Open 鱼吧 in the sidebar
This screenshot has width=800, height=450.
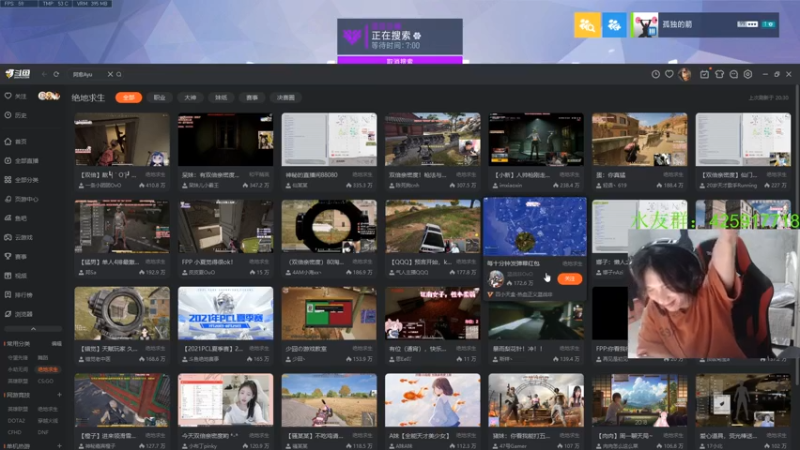15,218
